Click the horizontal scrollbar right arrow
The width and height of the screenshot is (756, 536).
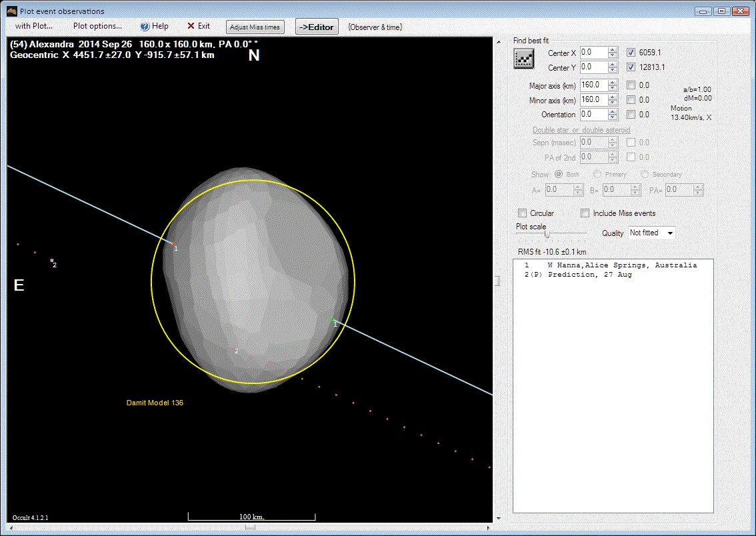(488, 528)
